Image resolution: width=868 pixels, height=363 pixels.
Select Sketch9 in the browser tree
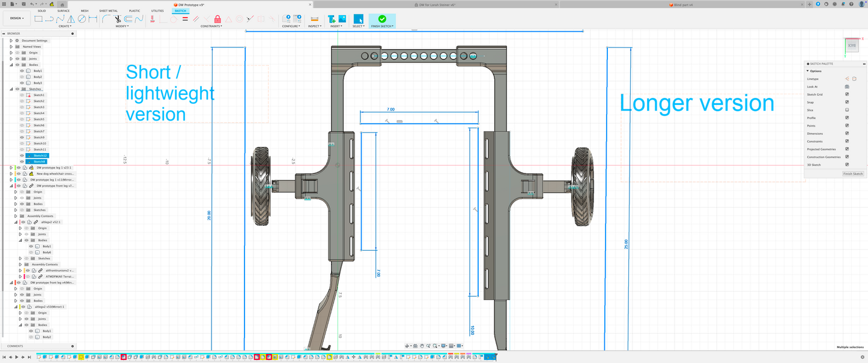(x=39, y=137)
